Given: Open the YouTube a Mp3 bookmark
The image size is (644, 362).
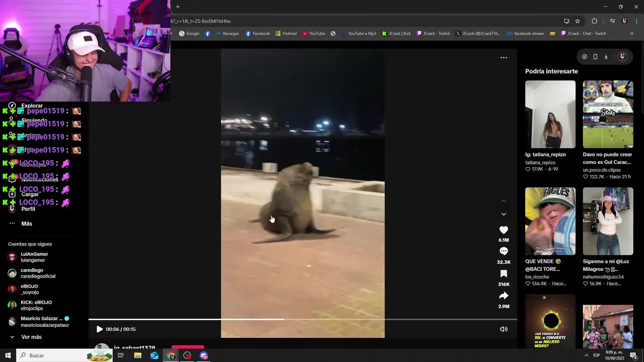Looking at the screenshot, I should (x=358, y=34).
